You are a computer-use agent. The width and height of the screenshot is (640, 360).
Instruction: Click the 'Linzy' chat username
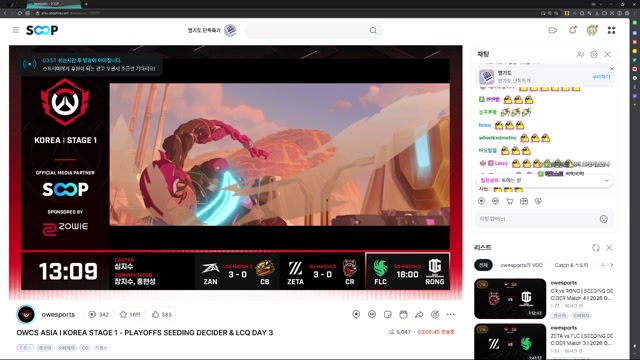(x=501, y=163)
